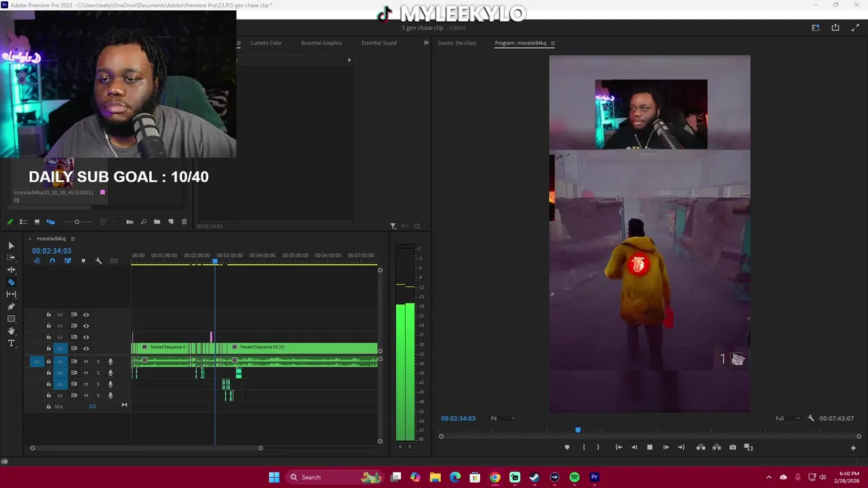Select the Selection tool arrow
868x488 pixels.
pyautogui.click(x=11, y=245)
